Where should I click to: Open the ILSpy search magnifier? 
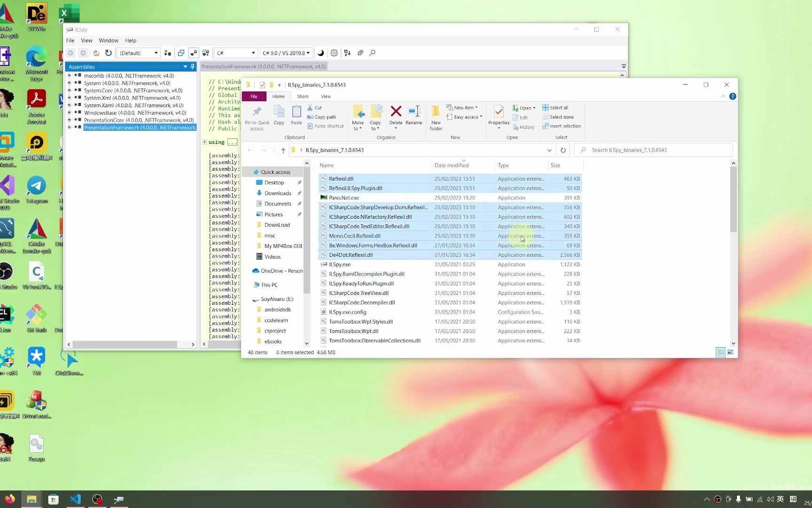(373, 53)
